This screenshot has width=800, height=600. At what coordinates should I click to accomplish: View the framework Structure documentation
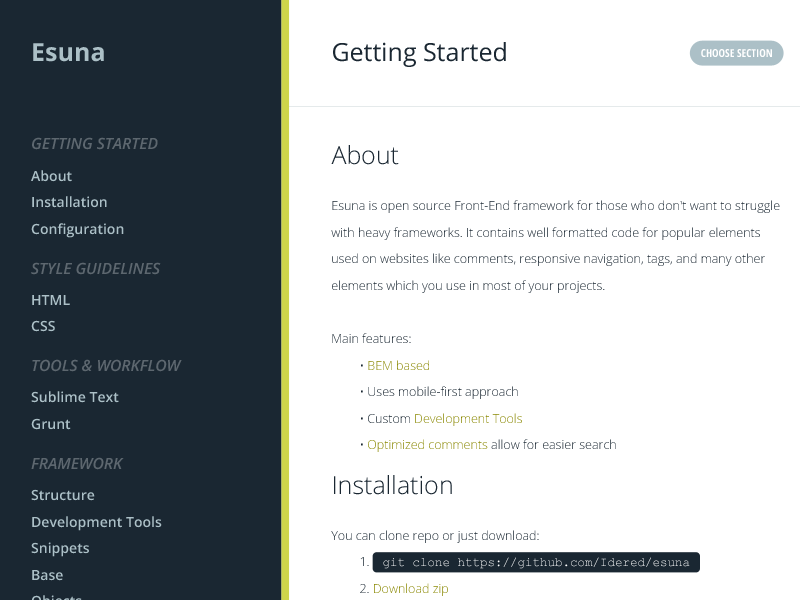click(x=62, y=494)
